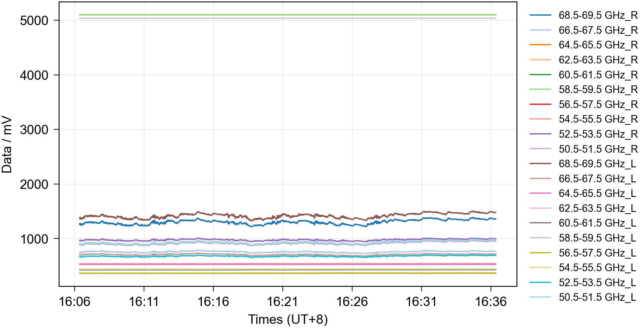This screenshot has width=644, height=328.
Task: Click the 5000 y-axis tick label
Action: point(34,21)
